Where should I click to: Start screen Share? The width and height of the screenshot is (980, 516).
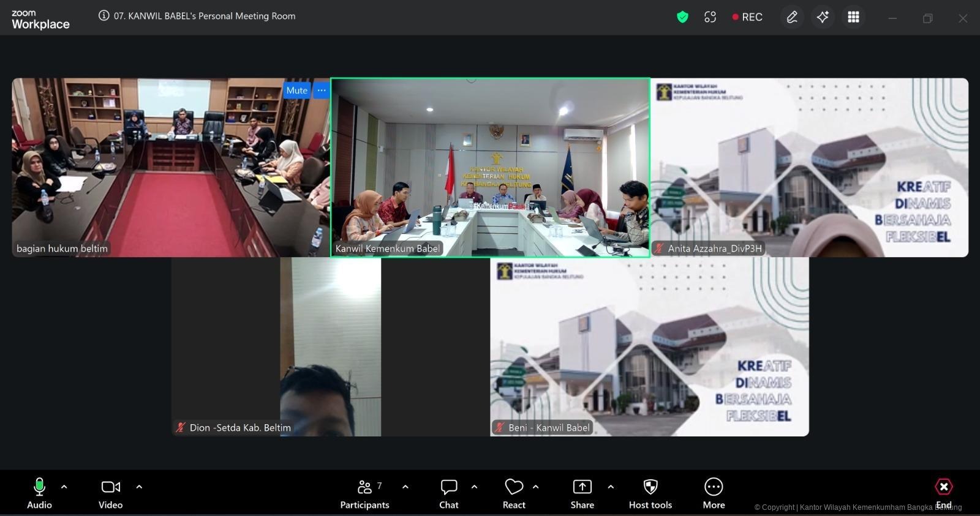tap(582, 493)
